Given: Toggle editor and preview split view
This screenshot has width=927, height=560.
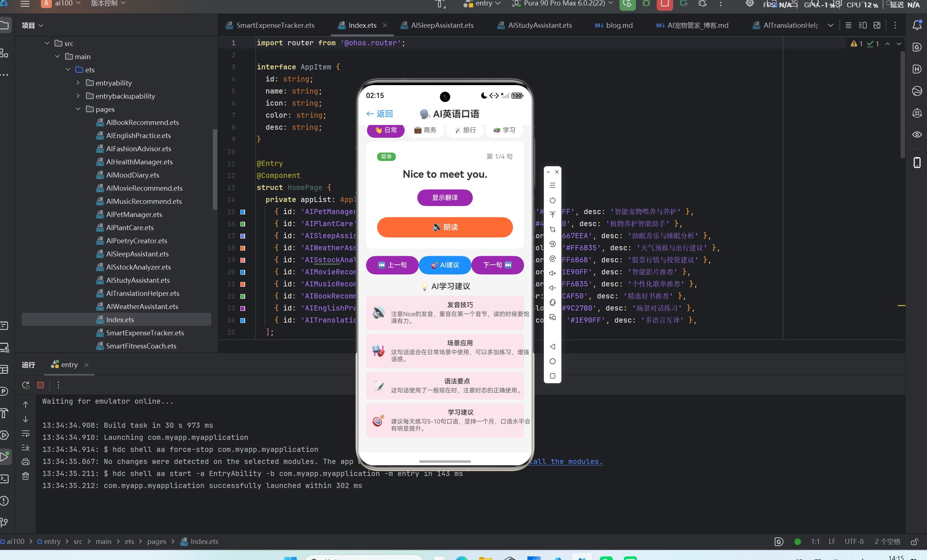Looking at the screenshot, I should tap(863, 25).
